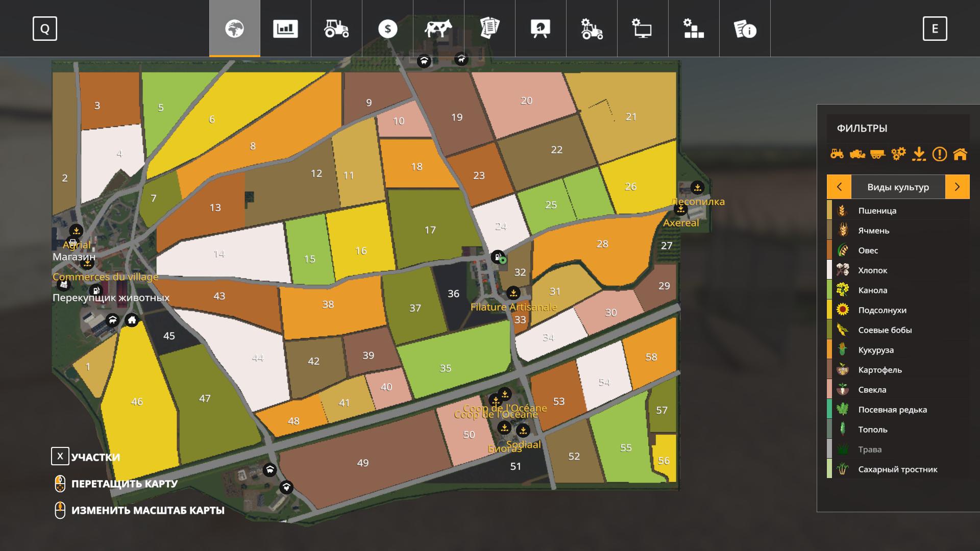Open the finances dollar tab

point(387,29)
